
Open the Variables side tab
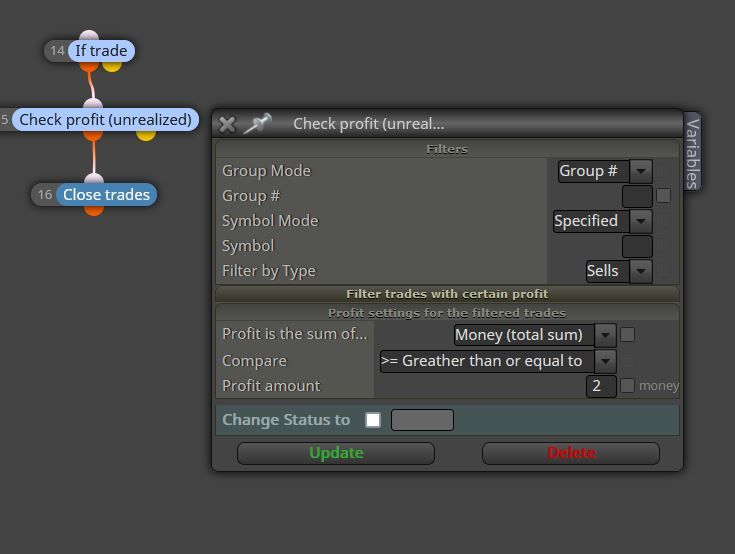(x=692, y=152)
